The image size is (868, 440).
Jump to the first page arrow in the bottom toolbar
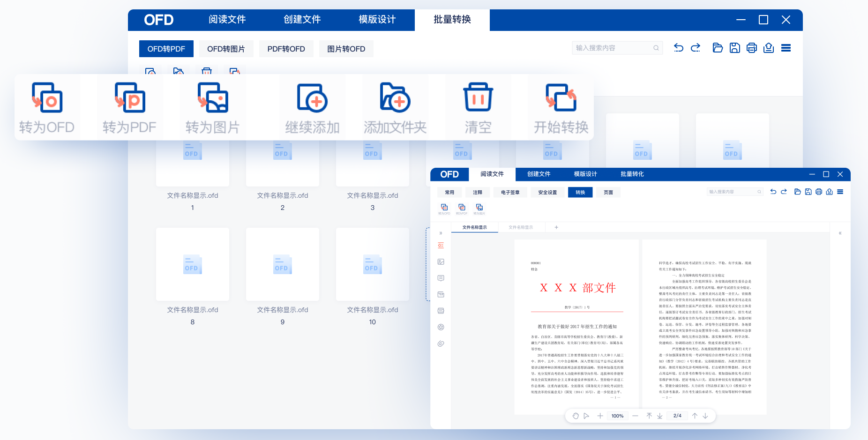(x=649, y=416)
